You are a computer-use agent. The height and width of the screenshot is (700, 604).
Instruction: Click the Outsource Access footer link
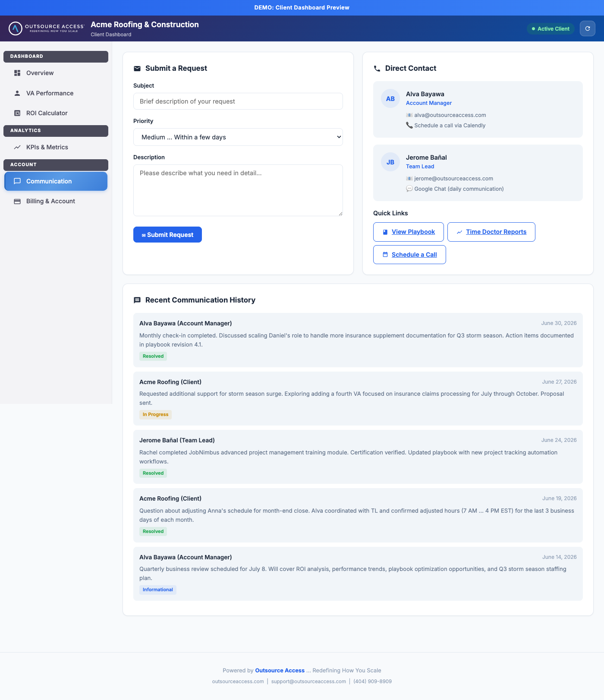click(x=280, y=671)
